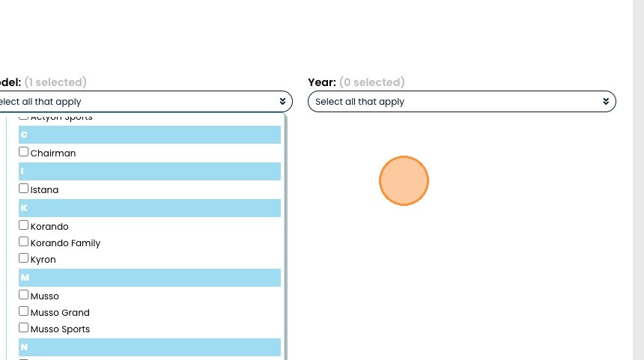The width and height of the screenshot is (644, 360).
Task: Click the 'M' group header bar
Action: 150,278
